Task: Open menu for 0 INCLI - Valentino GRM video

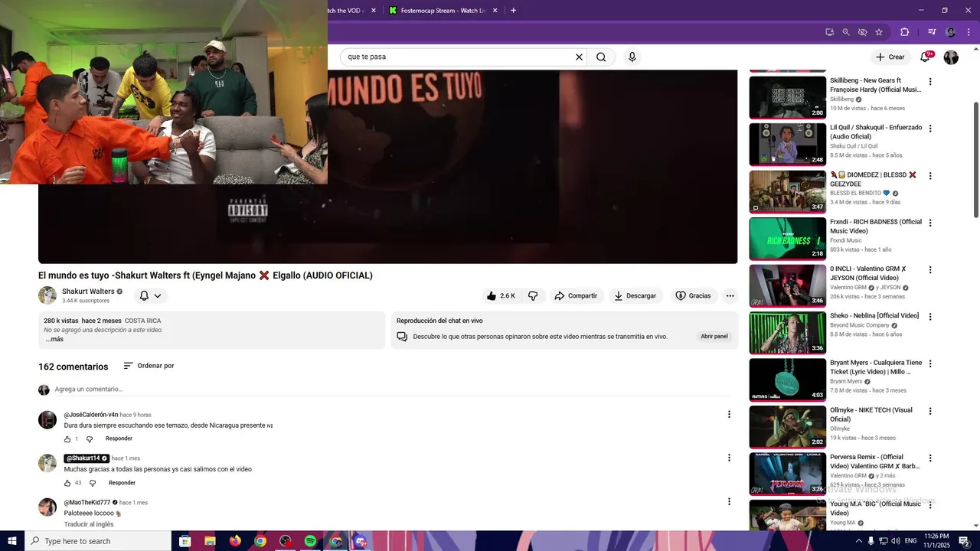Action: point(930,270)
